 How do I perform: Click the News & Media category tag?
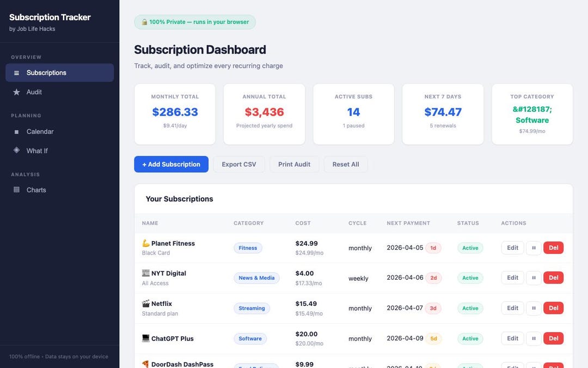pyautogui.click(x=256, y=278)
